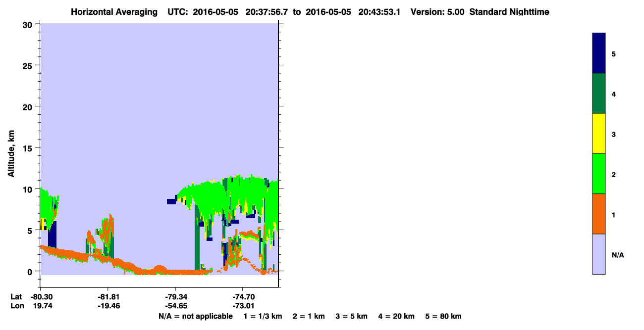
Task: Pick the bright green colorbar segment labeled 2
Action: tap(599, 174)
